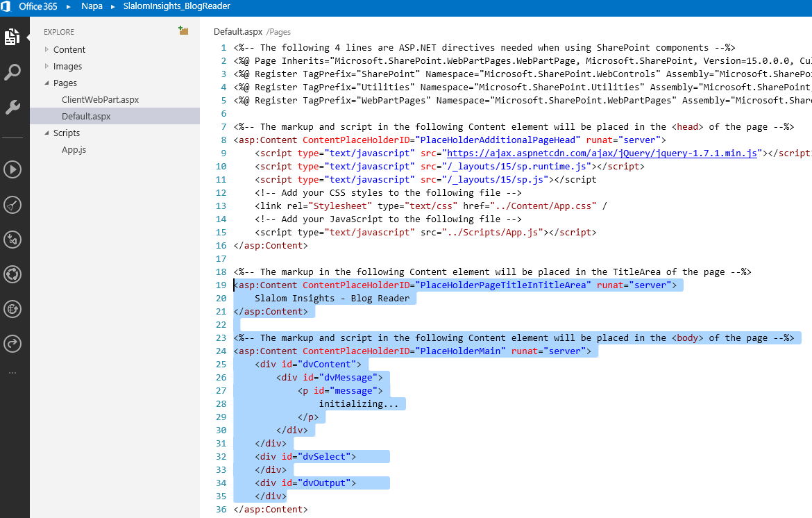812x518 pixels.
Task: Collapse the Scripts folder arrow
Action: [46, 133]
